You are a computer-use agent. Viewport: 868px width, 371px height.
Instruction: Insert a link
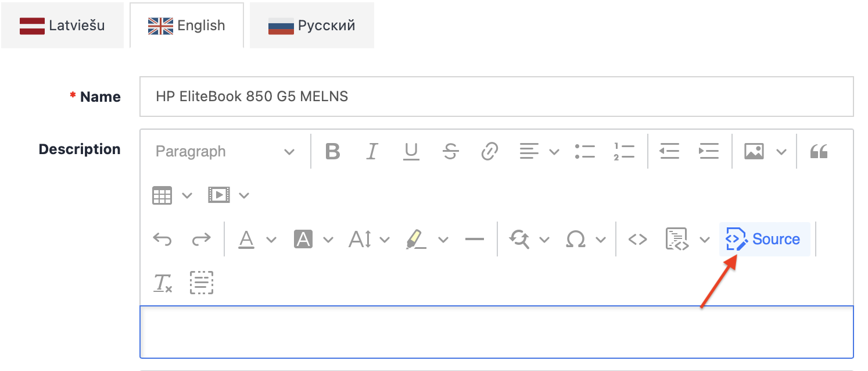tap(490, 152)
